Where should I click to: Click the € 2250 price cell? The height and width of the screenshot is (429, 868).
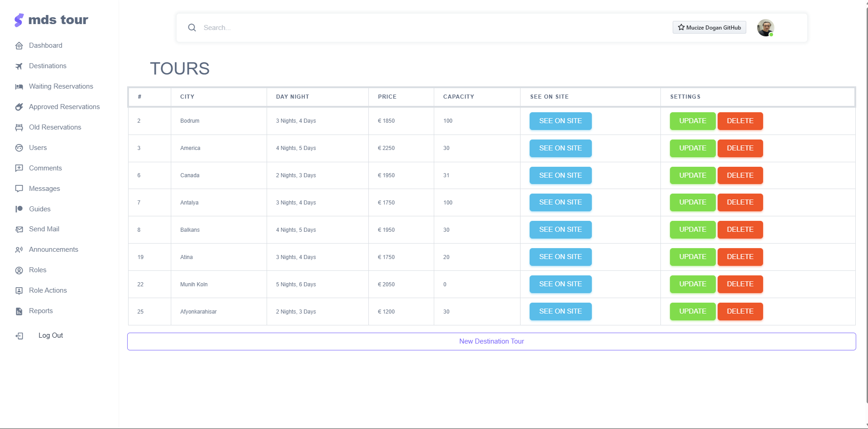[401, 148]
